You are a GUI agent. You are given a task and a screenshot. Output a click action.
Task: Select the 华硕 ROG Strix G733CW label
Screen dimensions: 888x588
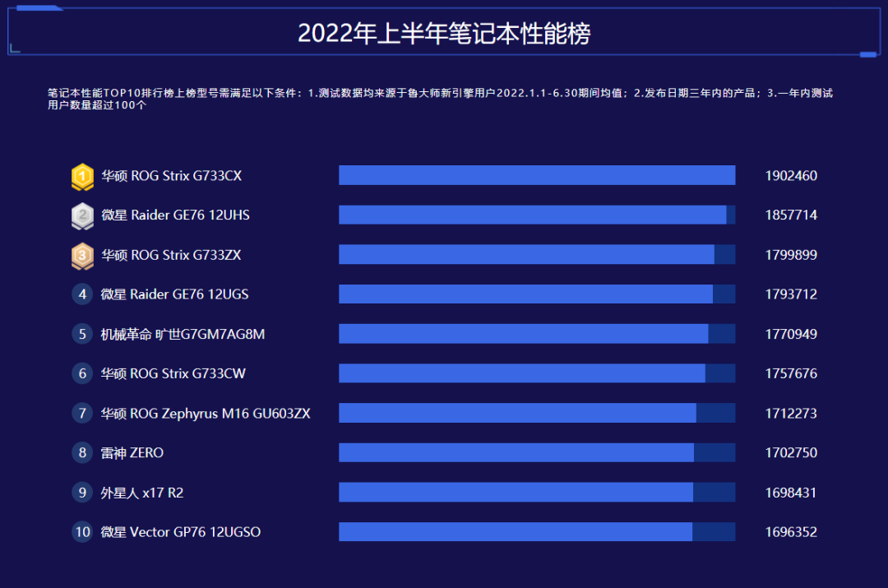click(x=173, y=374)
